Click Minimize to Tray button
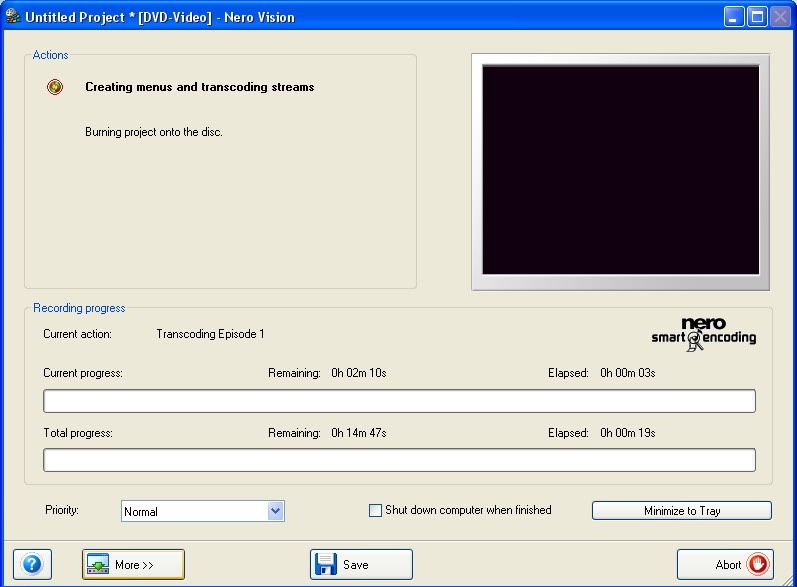The width and height of the screenshot is (797, 587). point(682,511)
